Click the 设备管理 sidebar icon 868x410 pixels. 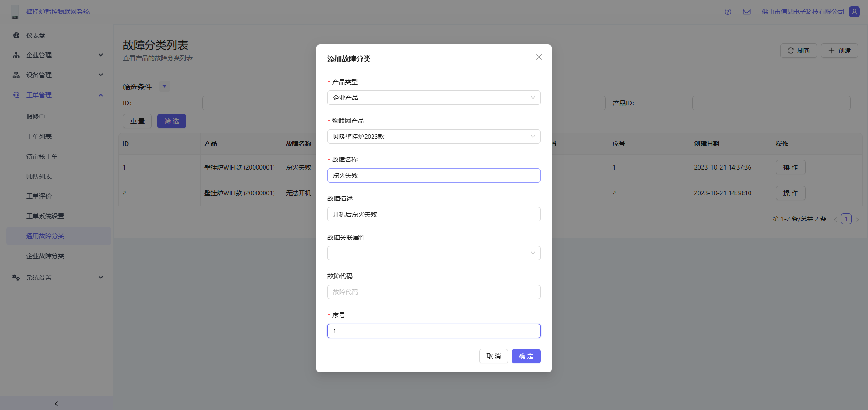[x=16, y=75]
